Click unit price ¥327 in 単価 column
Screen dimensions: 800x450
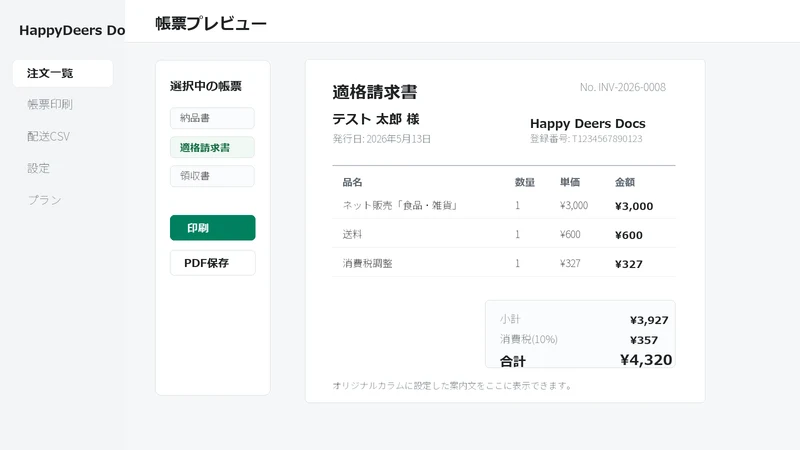coord(570,263)
